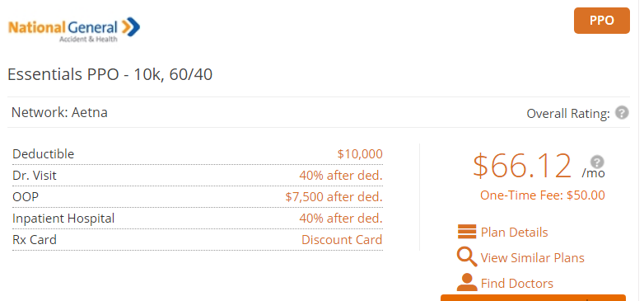The width and height of the screenshot is (644, 301).
Task: Click the View Similar Plans magnifier icon
Action: [467, 257]
